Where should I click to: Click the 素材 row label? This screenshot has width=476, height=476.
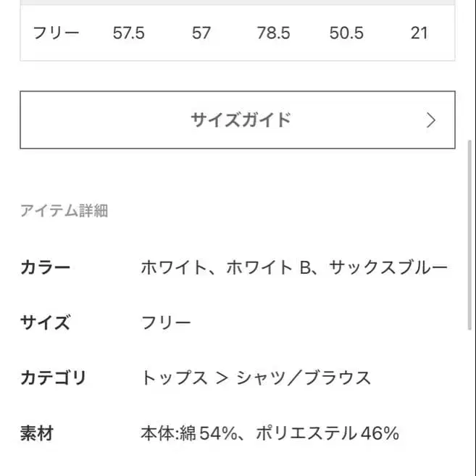click(36, 433)
